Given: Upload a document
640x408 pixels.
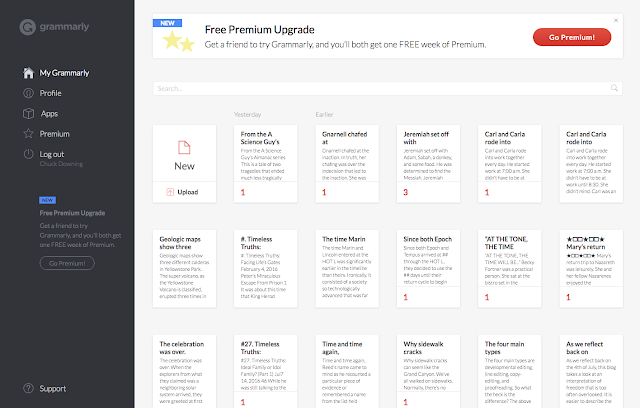Looking at the screenshot, I should tap(184, 191).
